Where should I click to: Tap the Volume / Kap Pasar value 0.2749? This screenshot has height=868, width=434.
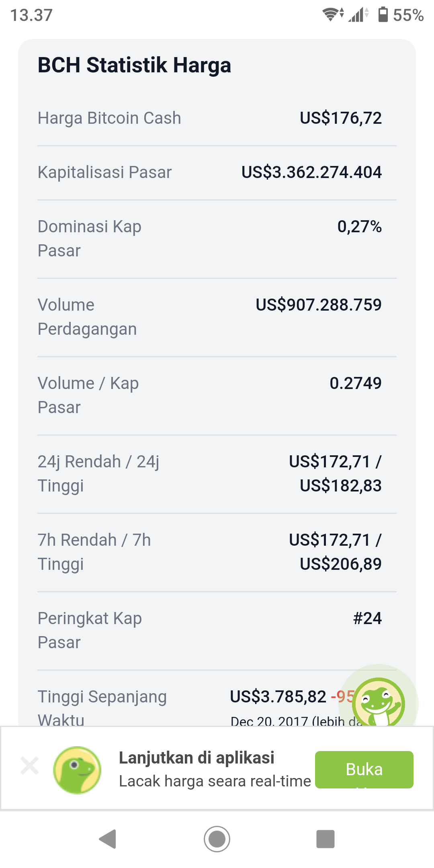(356, 383)
